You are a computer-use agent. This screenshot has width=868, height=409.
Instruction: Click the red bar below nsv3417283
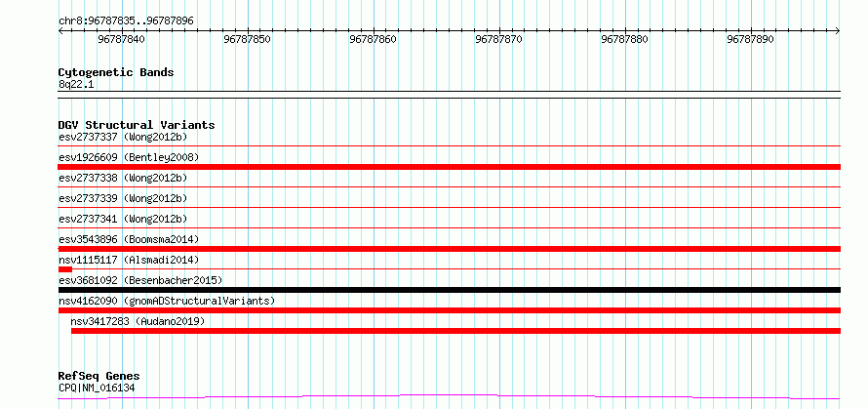[x=456, y=331]
